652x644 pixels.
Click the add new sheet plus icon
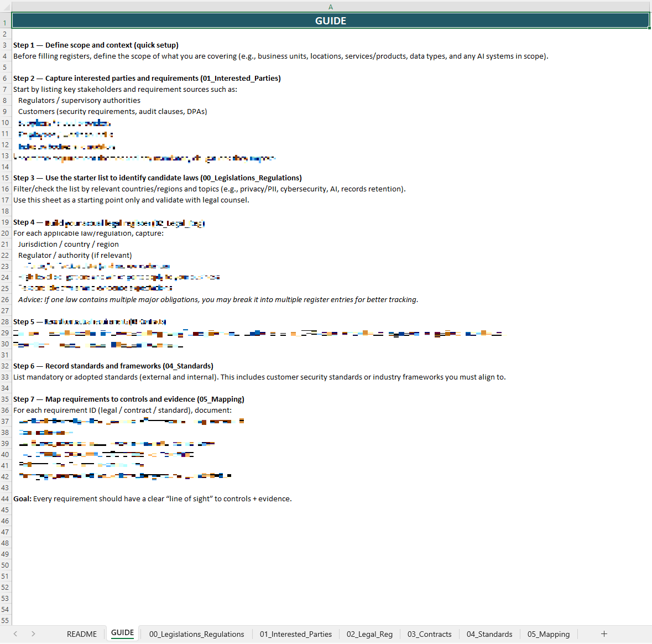pos(604,633)
